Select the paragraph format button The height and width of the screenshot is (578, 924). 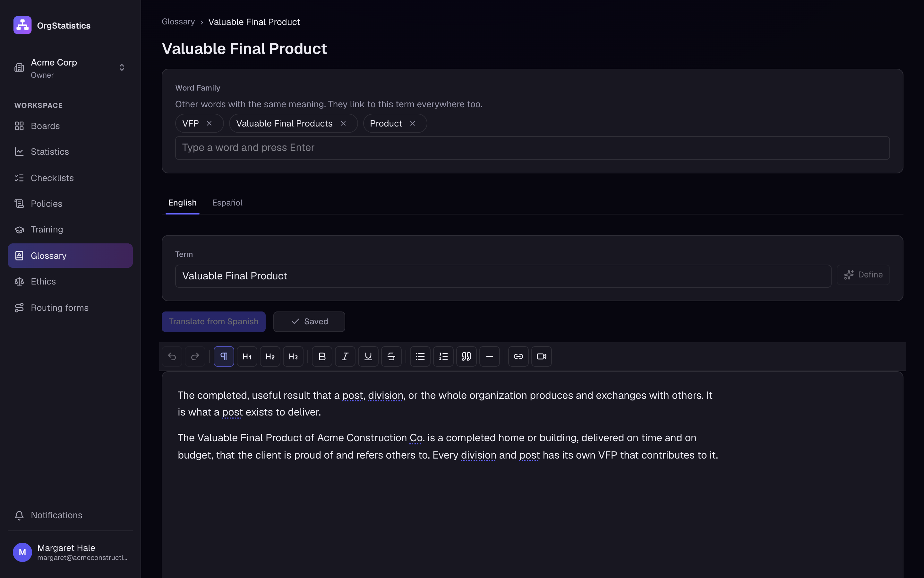click(x=224, y=356)
